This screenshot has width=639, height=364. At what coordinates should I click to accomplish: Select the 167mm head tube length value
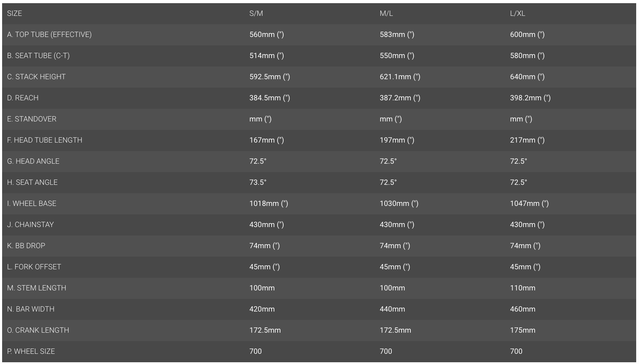coord(266,140)
